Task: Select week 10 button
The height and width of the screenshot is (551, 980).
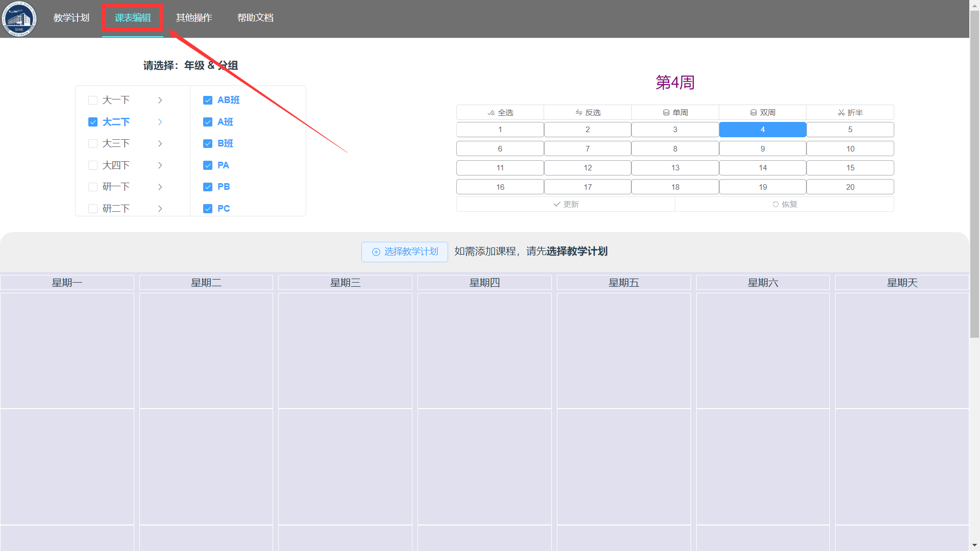Action: [850, 148]
